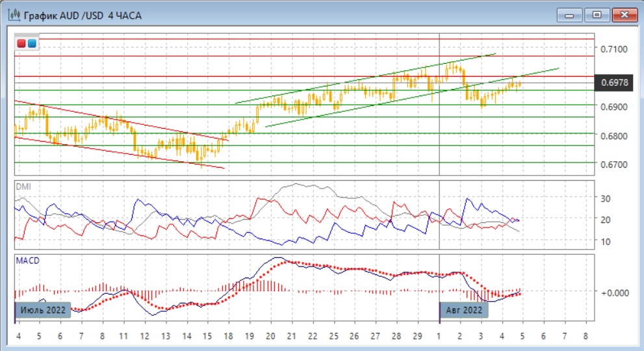Click the 0.7100 price axis label
This screenshot has width=644, height=351.
click(614, 49)
